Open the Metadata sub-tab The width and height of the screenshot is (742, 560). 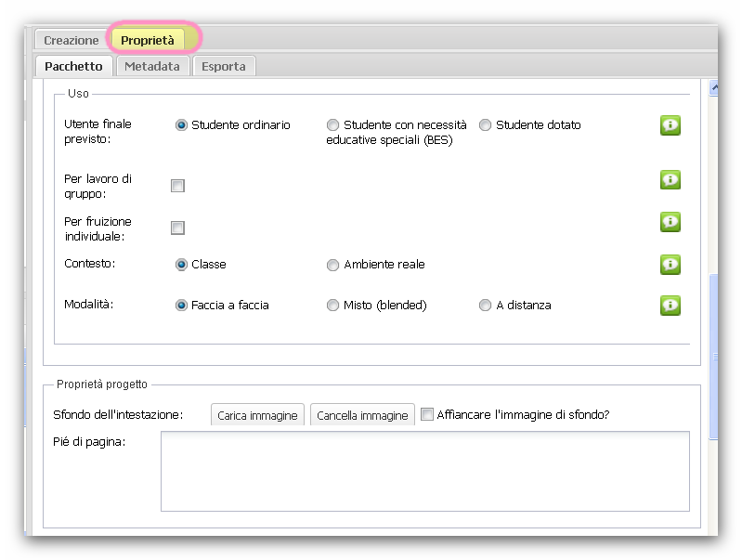[152, 66]
